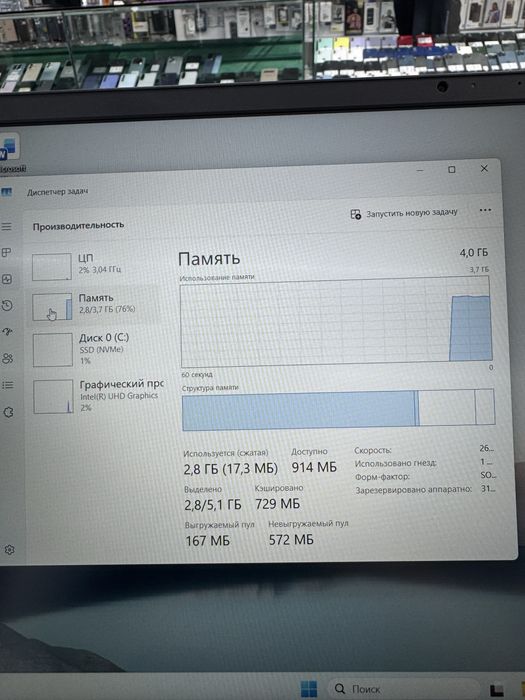Click the taskbar 'Поиск' search box
This screenshot has height=700, width=525.
tap(404, 689)
